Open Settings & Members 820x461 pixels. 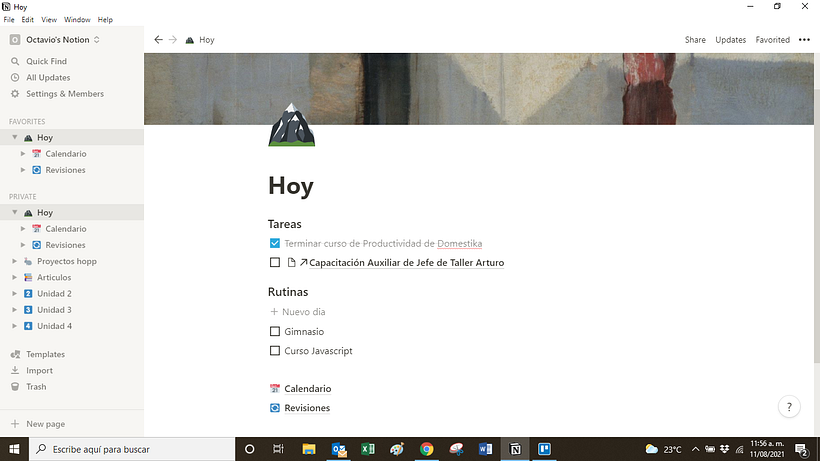(x=64, y=94)
